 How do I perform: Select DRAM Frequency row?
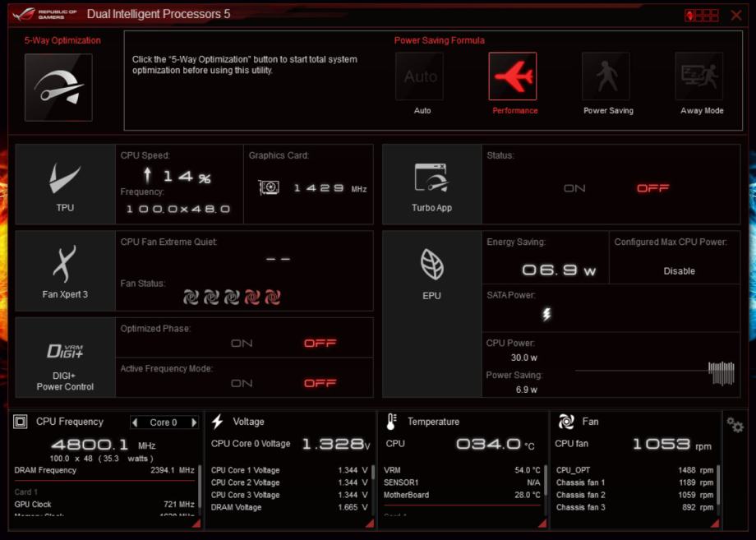(104, 470)
